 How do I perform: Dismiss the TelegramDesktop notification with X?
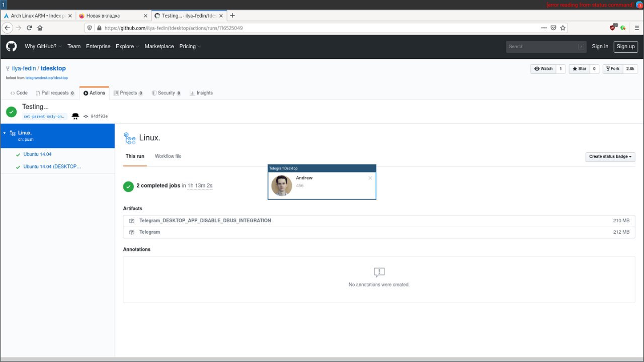coord(370,178)
